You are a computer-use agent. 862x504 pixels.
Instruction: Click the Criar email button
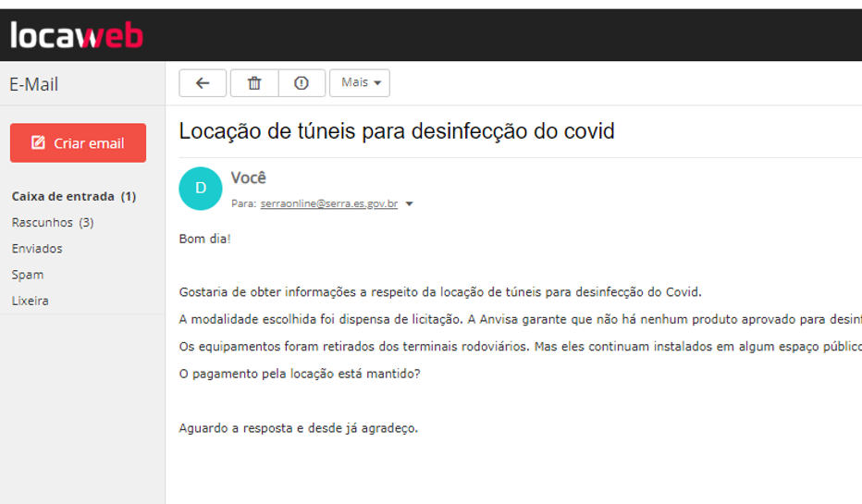[x=78, y=143]
